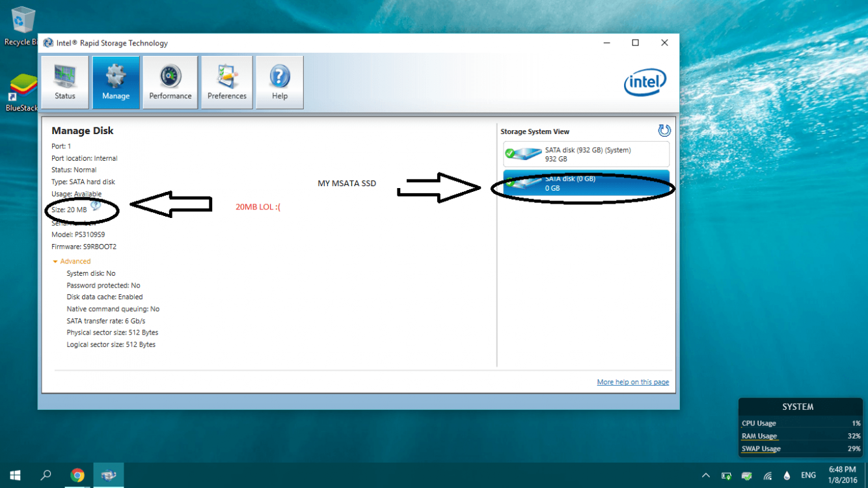Click the Storage System View heading
Viewport: 868px width, 488px height.
tap(535, 131)
